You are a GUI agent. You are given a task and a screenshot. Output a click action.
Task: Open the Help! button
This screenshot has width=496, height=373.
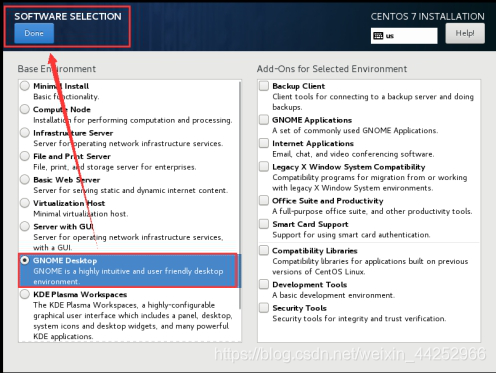tap(465, 33)
